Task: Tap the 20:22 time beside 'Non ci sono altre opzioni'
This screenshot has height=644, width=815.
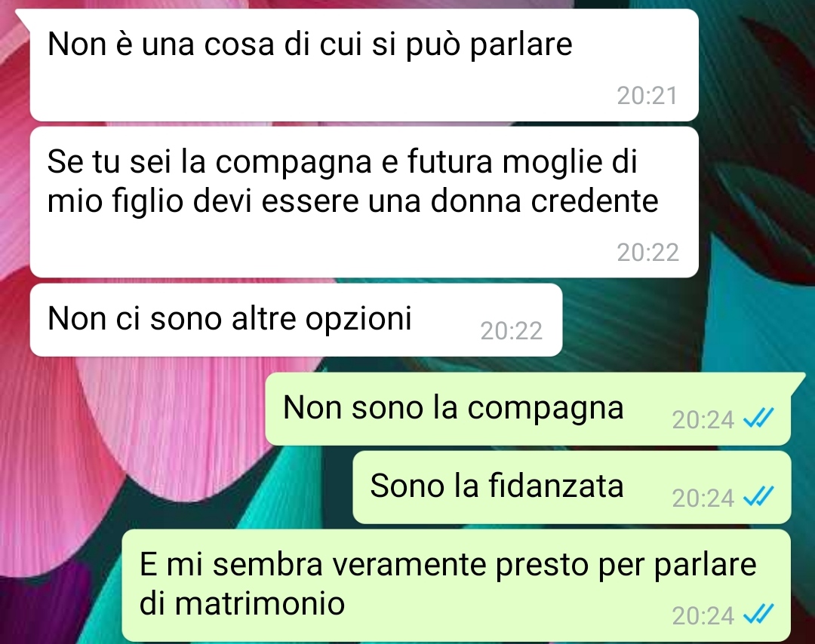Action: [x=512, y=331]
